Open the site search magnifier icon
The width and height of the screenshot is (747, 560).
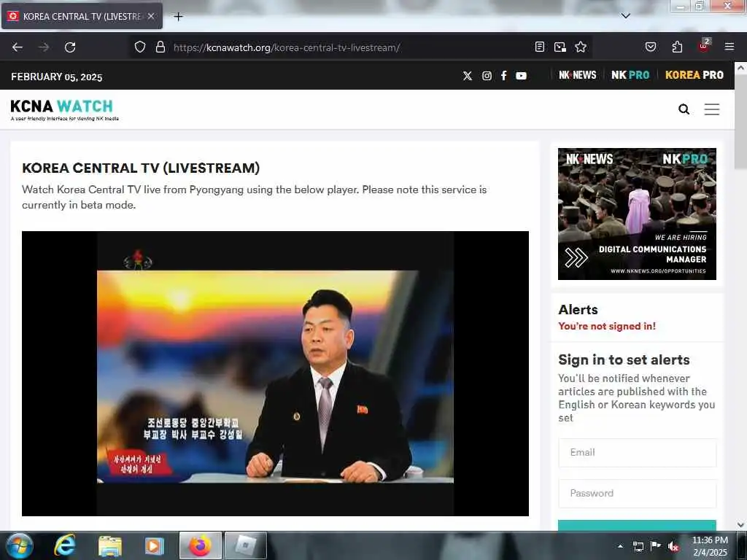(684, 109)
